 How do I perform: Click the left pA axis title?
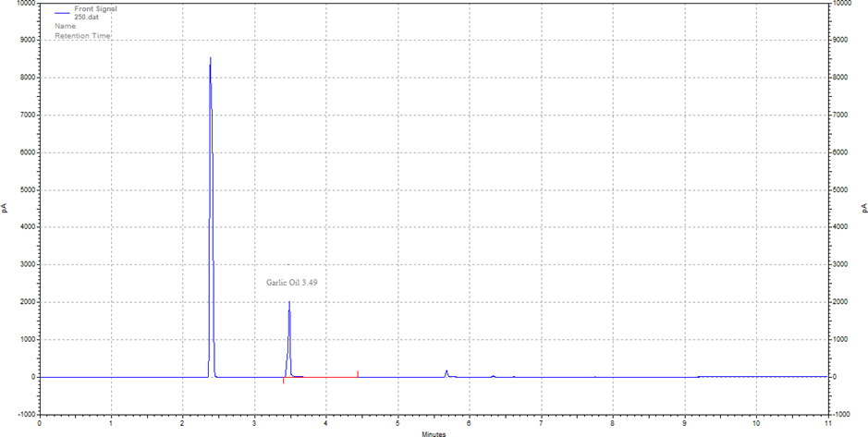click(x=5, y=208)
